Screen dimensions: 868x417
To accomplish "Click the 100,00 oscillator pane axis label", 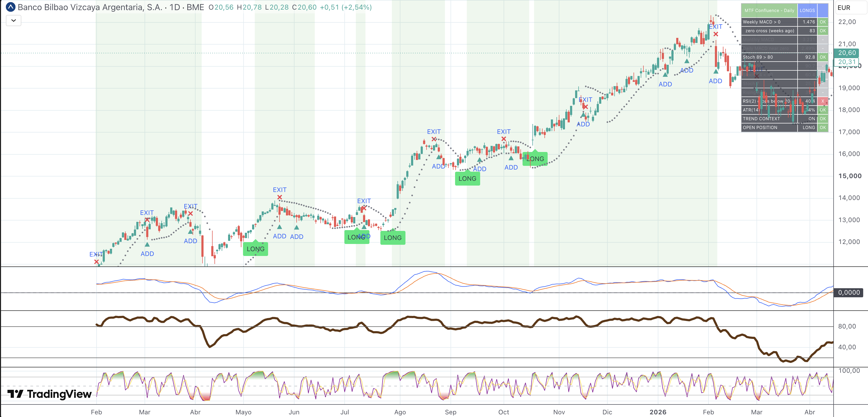I will point(849,371).
